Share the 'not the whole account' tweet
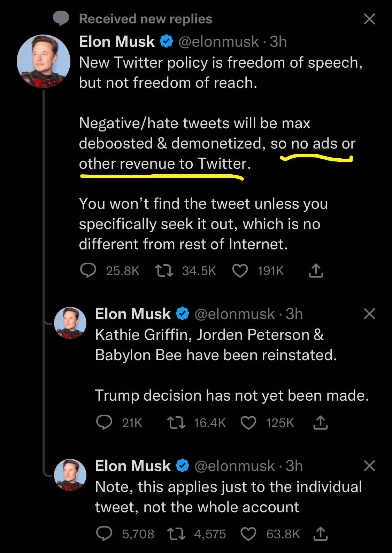 [x=320, y=534]
